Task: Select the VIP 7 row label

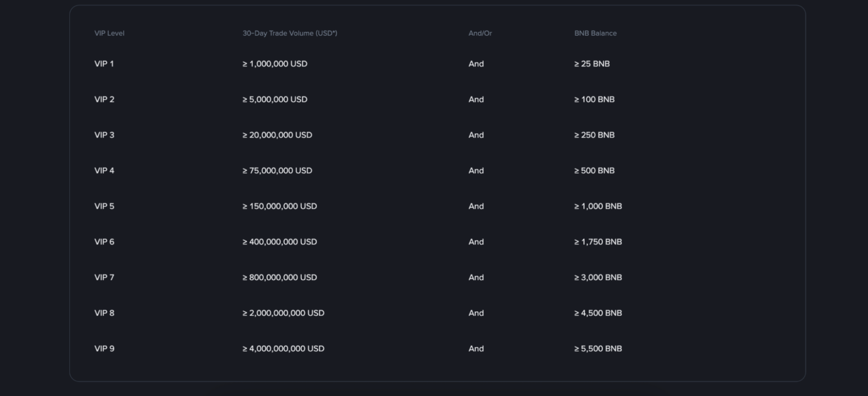Action: tap(104, 277)
